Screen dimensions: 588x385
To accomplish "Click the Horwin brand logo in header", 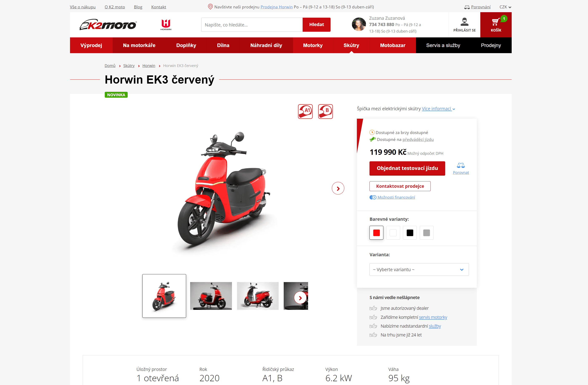I will [166, 25].
